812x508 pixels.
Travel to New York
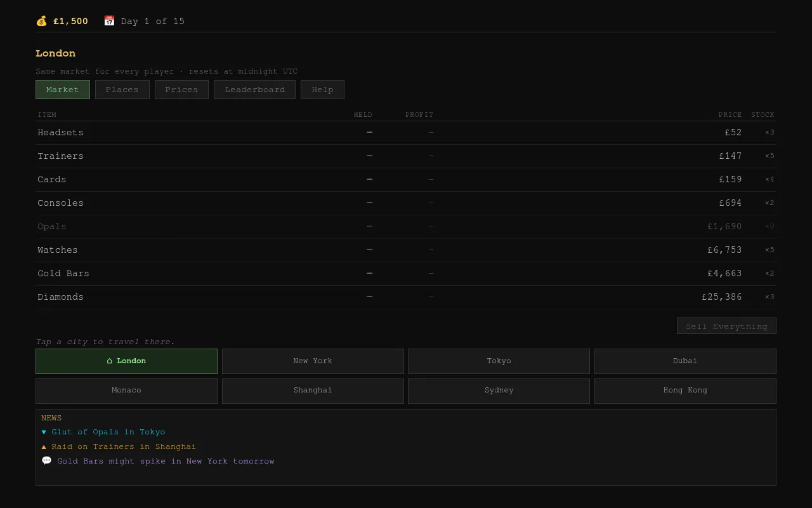point(313,361)
